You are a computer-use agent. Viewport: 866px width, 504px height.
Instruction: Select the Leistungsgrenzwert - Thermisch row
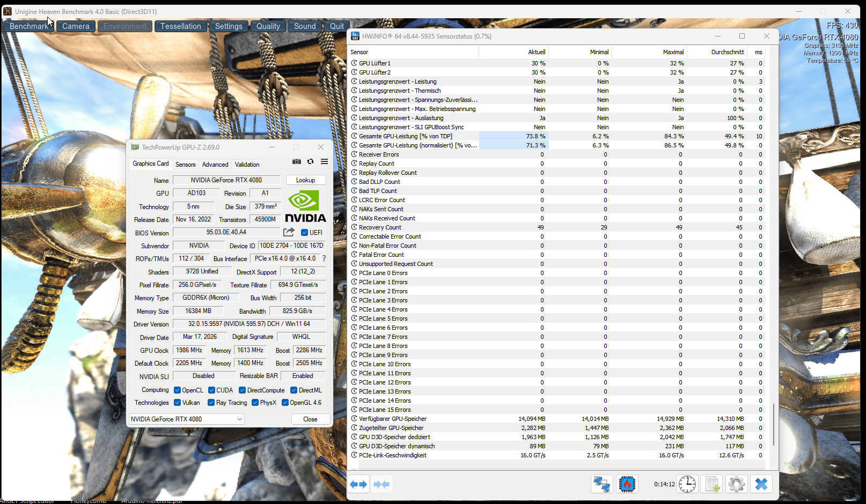click(x=556, y=91)
